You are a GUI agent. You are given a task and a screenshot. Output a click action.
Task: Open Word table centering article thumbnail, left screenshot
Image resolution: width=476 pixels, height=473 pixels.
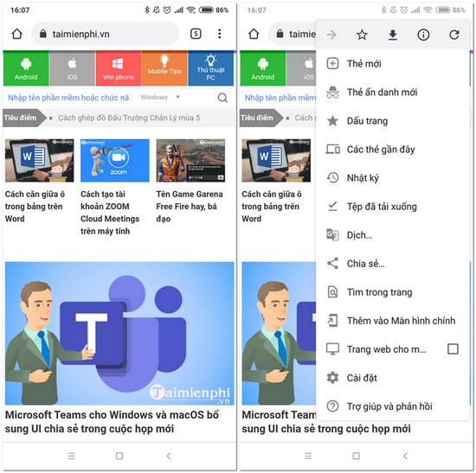coord(40,161)
